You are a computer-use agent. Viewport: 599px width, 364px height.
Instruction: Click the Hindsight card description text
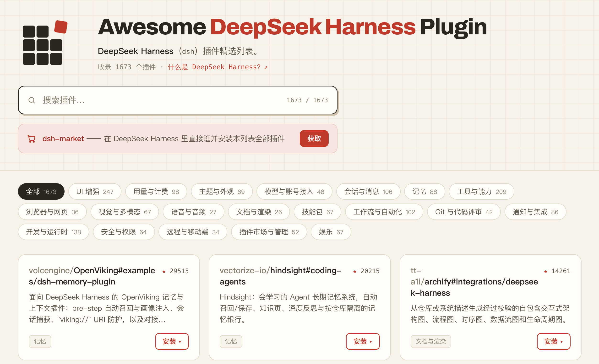click(x=299, y=308)
